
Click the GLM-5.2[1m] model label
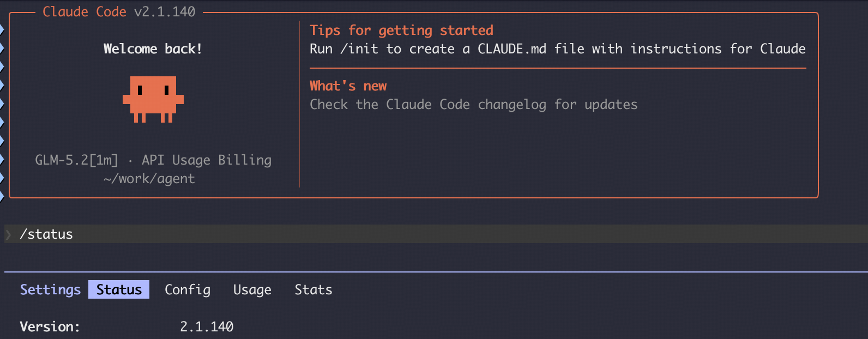pyautogui.click(x=76, y=160)
